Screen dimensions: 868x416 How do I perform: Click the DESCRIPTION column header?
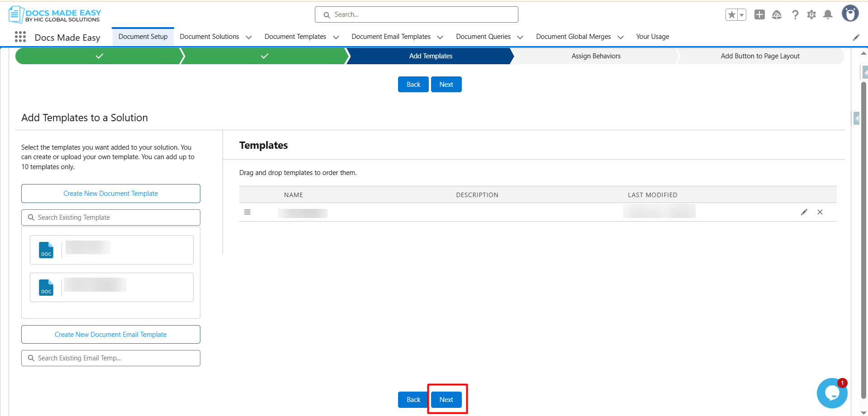pyautogui.click(x=477, y=195)
